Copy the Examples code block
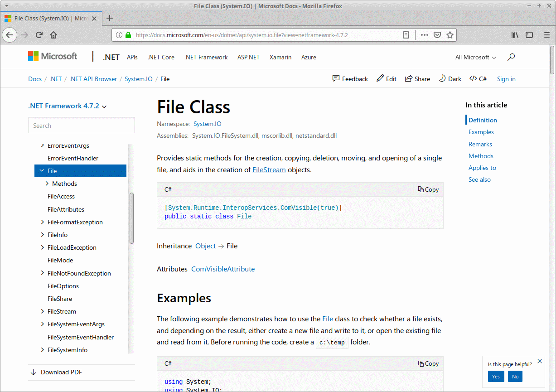Screen dimensions: 556x392 [428, 363]
